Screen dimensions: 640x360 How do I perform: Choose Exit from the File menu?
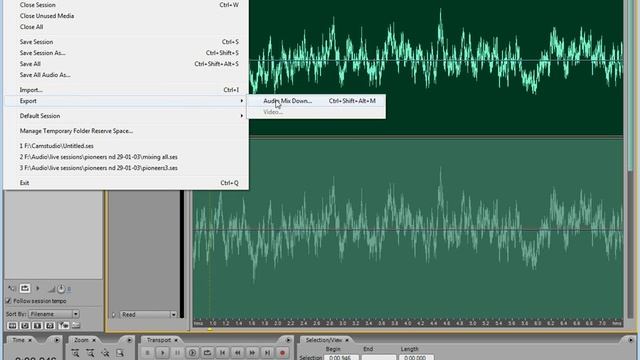point(126,183)
